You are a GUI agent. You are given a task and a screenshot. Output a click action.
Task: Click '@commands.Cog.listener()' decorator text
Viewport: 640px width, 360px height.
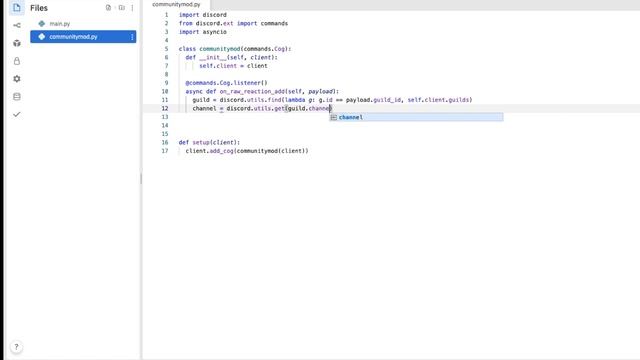[226, 83]
